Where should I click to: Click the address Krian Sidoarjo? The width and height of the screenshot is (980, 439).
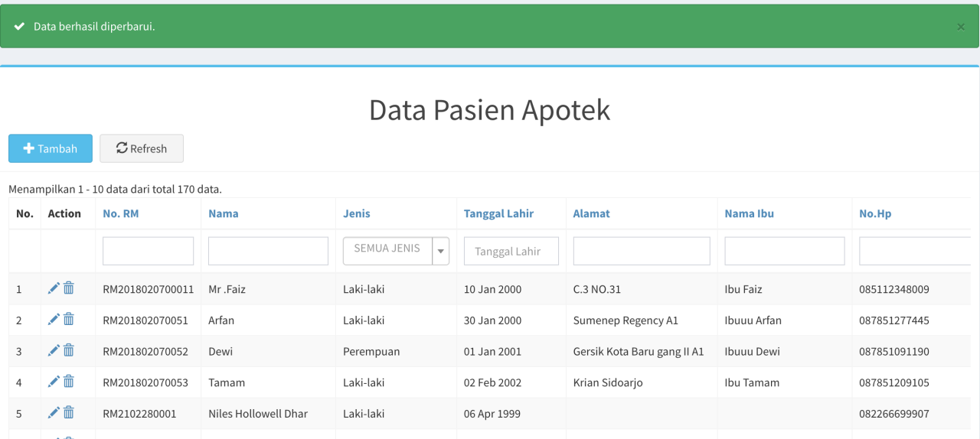[608, 382]
